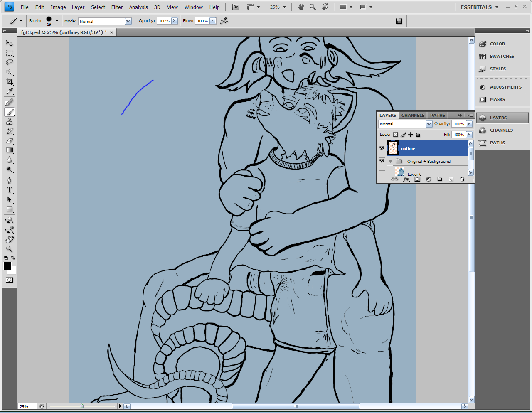This screenshot has height=413, width=532.
Task: Show Layer 0 visibility box
Action: tap(382, 172)
